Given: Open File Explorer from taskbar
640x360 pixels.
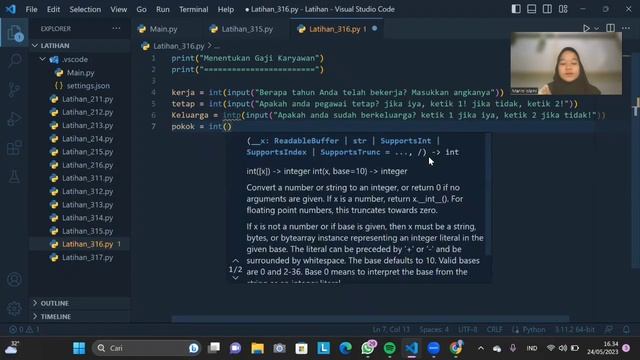Looking at the screenshot, I should point(257,348).
